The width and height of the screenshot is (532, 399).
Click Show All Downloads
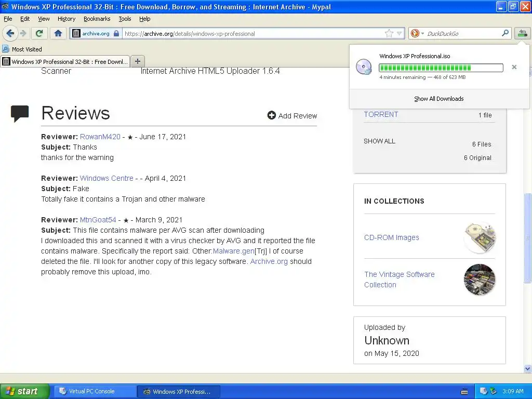click(x=438, y=99)
